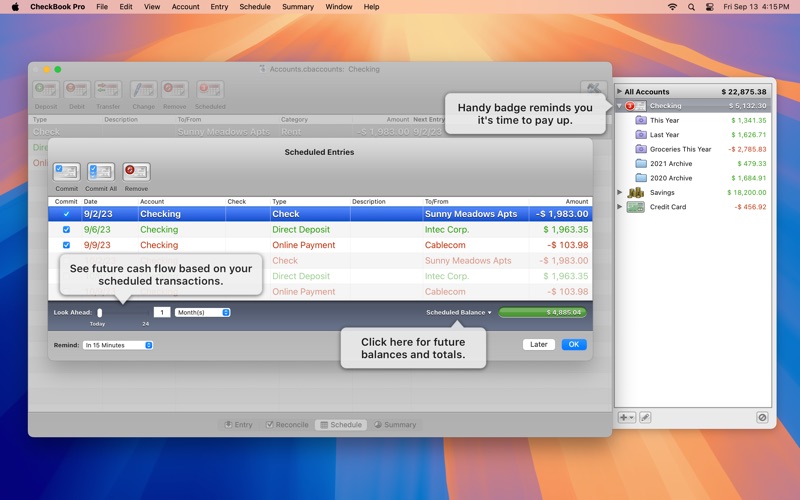Uncheck the commit checkbox for the 9/6/23 entry
Viewport: 800px width, 500px height.
click(66, 230)
